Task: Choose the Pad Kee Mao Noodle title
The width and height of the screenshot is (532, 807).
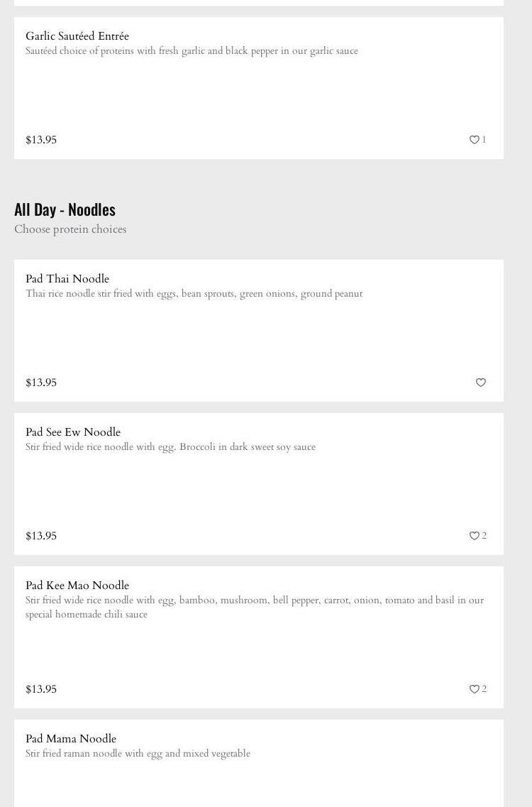Action: tap(77, 586)
